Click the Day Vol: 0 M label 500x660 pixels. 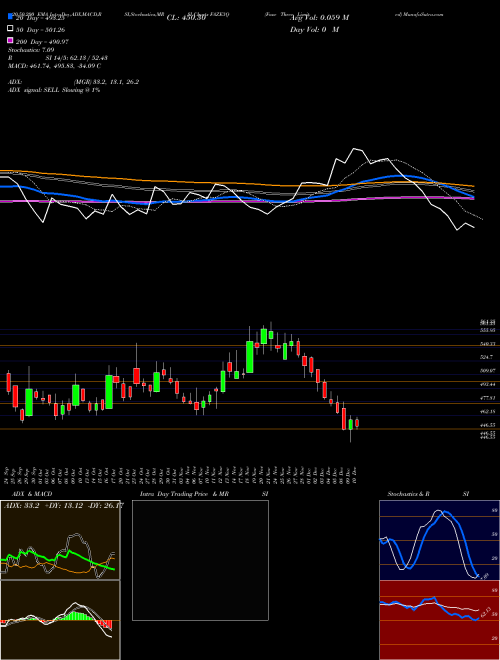point(314,30)
